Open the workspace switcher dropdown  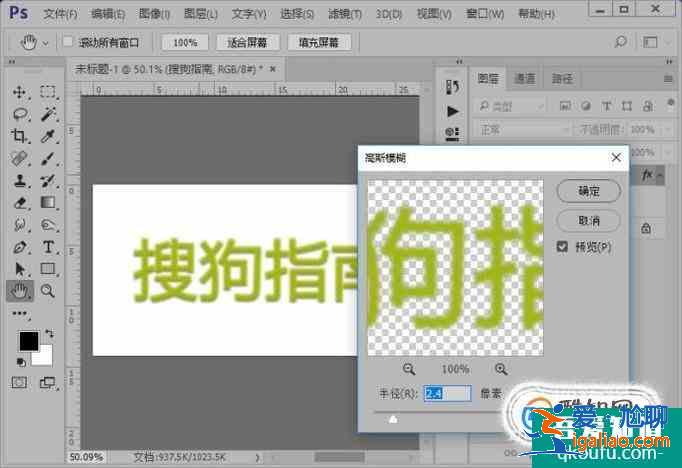669,42
